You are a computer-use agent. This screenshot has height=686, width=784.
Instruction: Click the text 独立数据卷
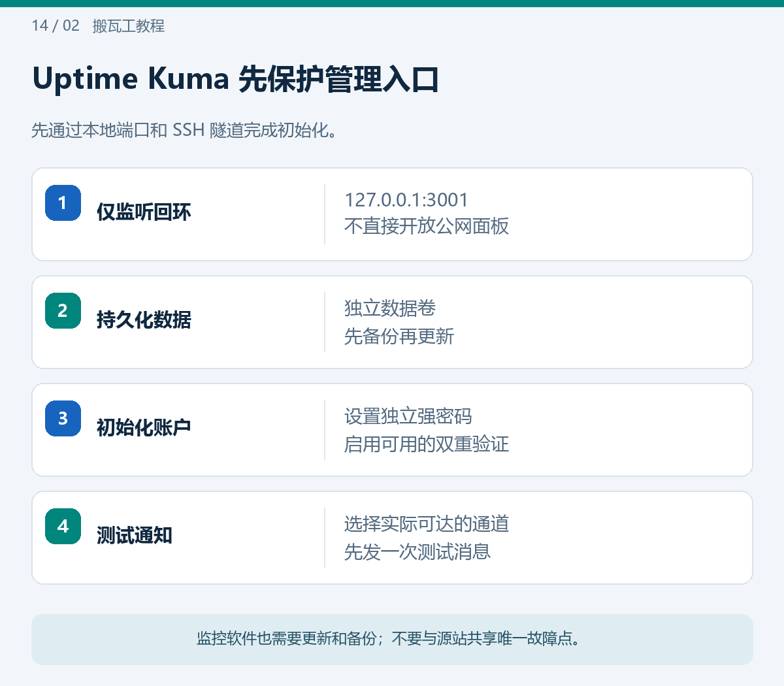click(390, 308)
